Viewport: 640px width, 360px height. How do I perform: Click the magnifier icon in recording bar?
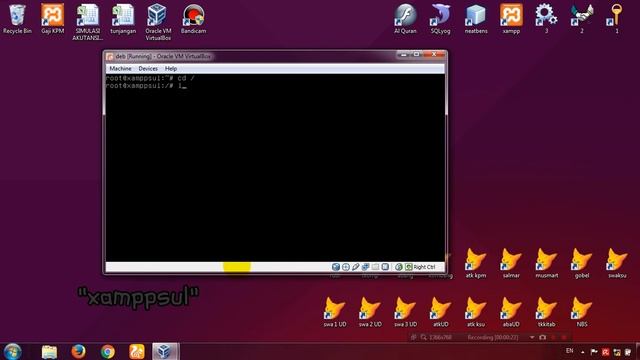coord(424,338)
